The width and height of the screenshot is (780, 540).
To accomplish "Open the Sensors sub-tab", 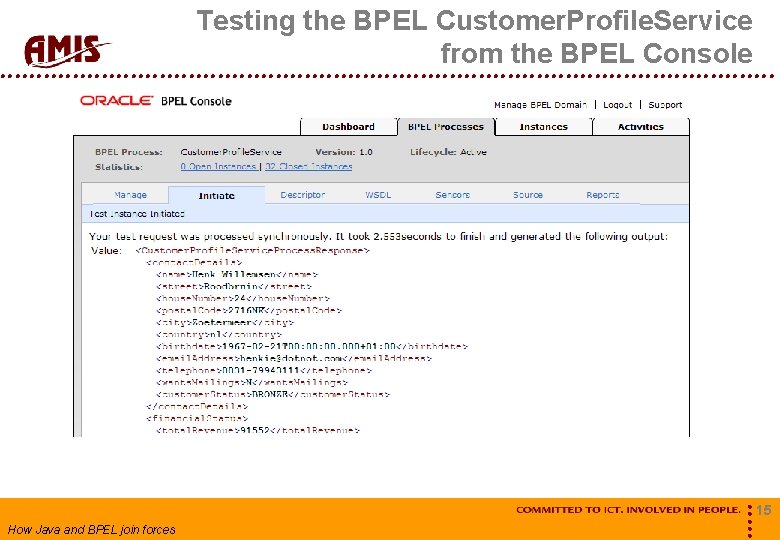I will click(x=453, y=195).
